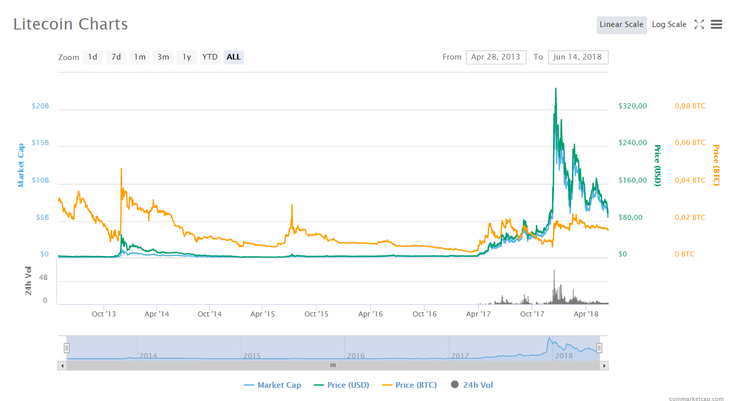
Task: Click the $10B market cap label
Action: [40, 180]
